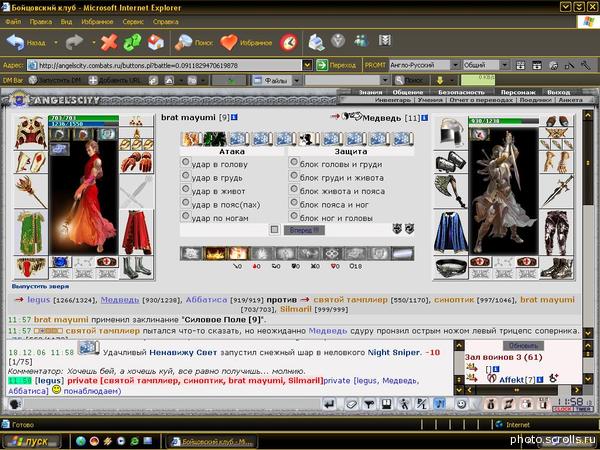Click the eraser clear-chat icon
600x450 pixels.
tap(351, 404)
